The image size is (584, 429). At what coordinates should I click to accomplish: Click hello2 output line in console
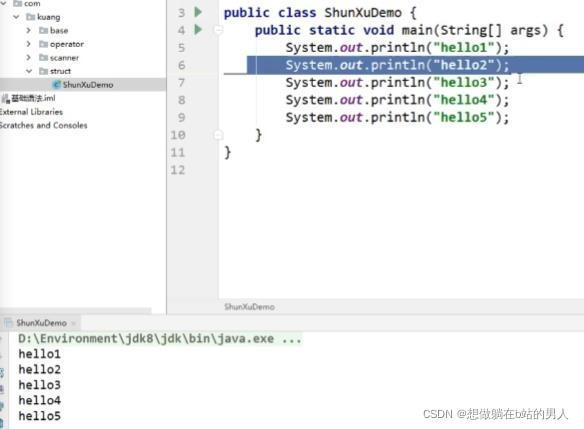coord(39,369)
